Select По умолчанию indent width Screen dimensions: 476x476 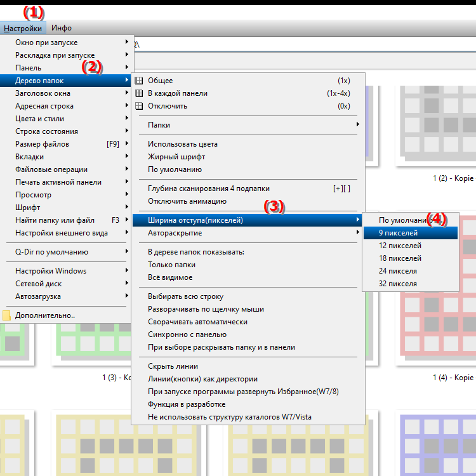click(411, 220)
